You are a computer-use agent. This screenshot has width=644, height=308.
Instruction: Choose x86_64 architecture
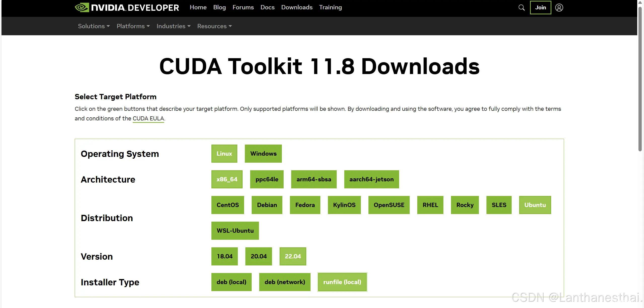[x=227, y=179]
